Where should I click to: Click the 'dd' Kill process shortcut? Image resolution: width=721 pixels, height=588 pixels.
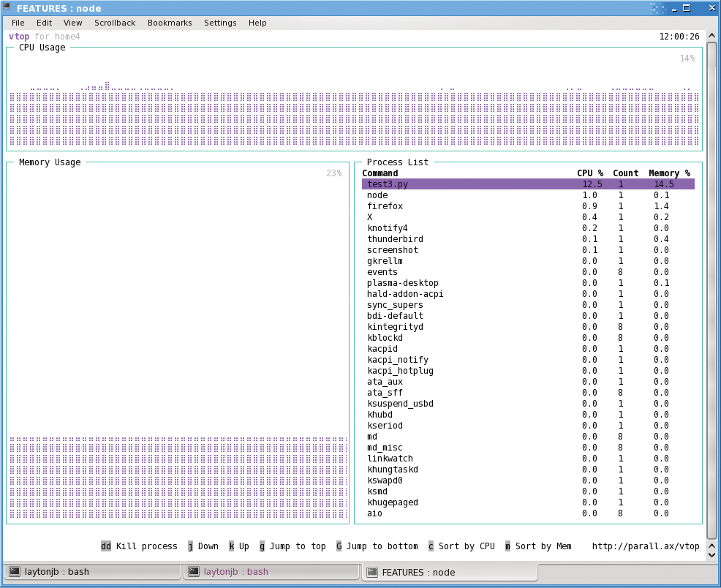coord(139,546)
